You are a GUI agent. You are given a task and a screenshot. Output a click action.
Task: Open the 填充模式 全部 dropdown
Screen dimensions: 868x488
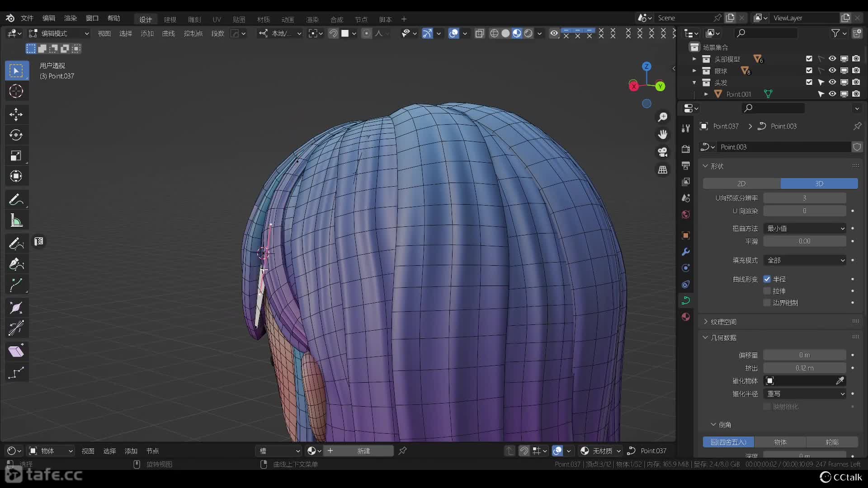coord(805,260)
